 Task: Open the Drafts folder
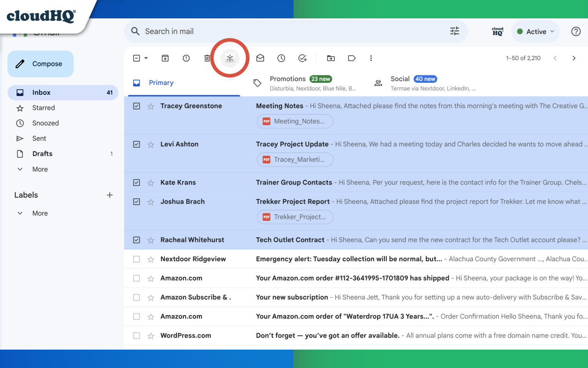coord(42,154)
